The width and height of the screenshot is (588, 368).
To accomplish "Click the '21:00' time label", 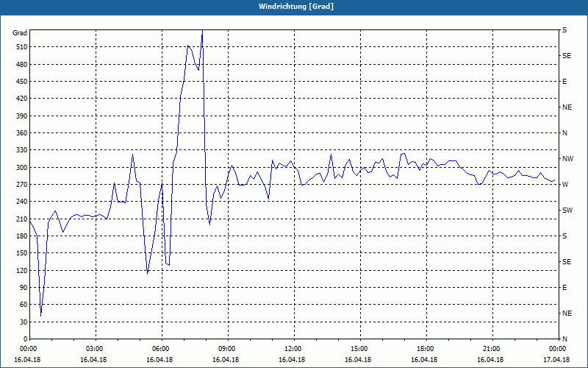I will click(x=491, y=349).
